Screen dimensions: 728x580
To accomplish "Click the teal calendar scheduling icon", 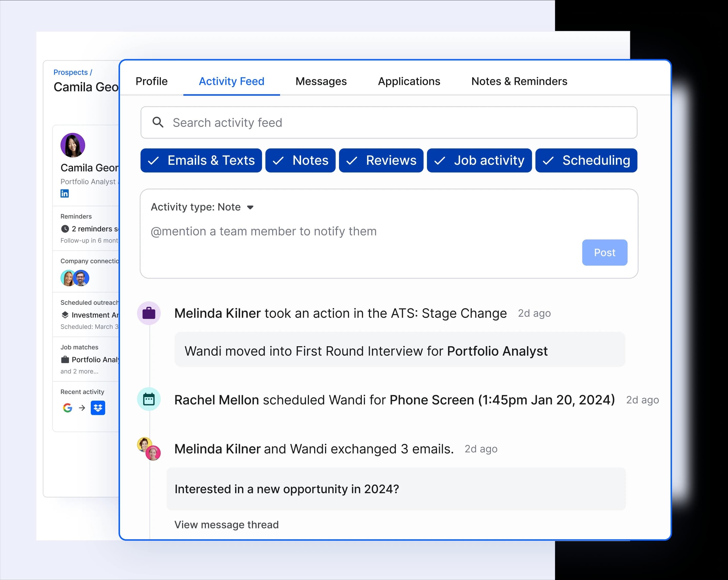I will [149, 399].
